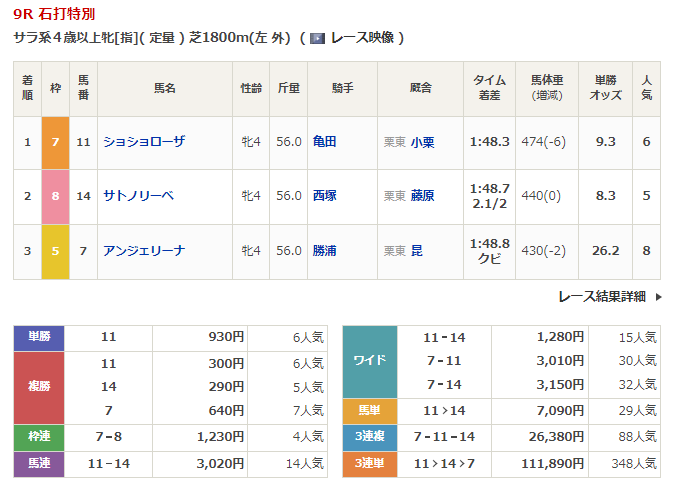Open trainer 小栗 profile
This screenshot has width=674, height=486.
422,142
